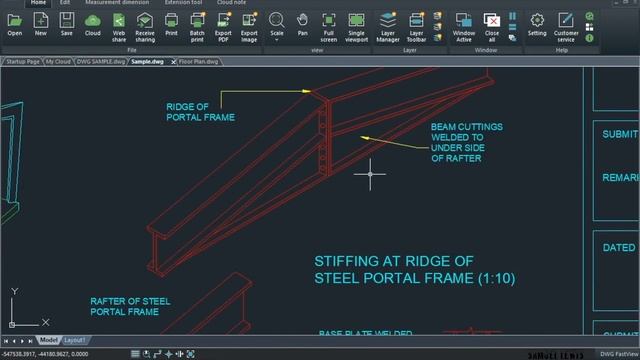The image size is (640, 360).
Task: Open the Edit ribbon tab
Action: (x=65, y=2)
